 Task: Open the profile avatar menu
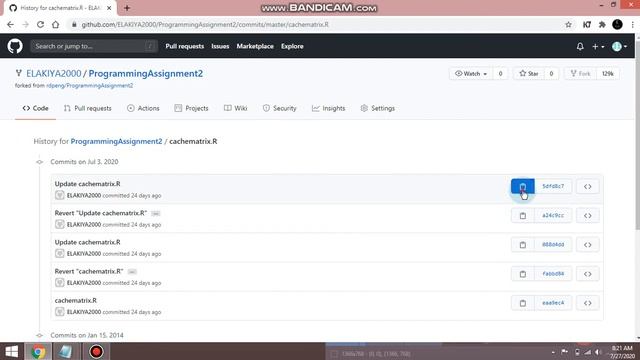click(619, 47)
